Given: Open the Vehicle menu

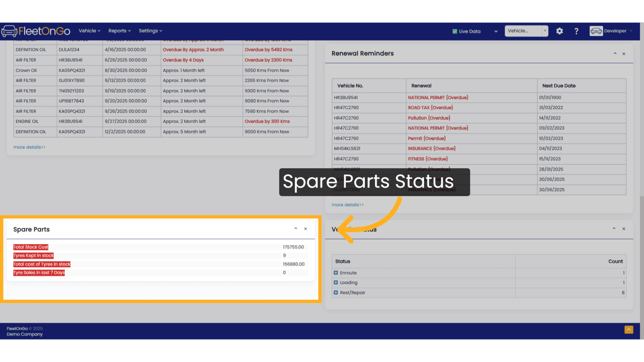Looking at the screenshot, I should [x=89, y=31].
